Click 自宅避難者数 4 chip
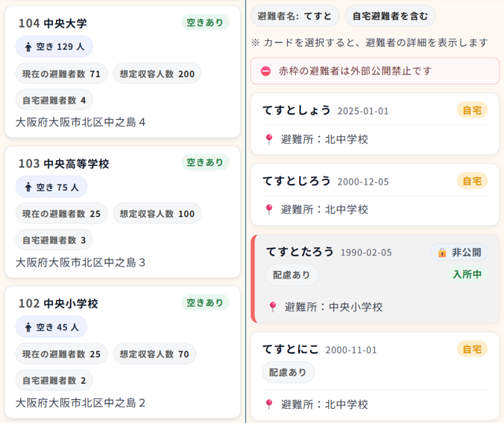504x423 pixels. (54, 100)
